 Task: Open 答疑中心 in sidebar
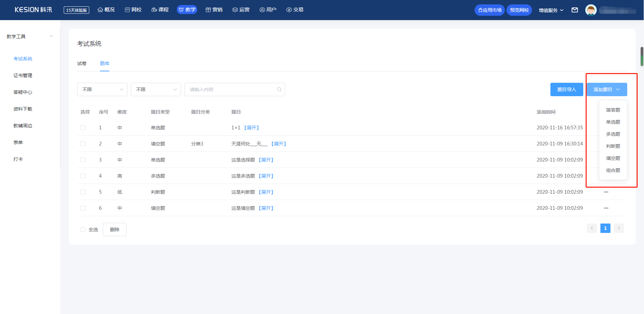[23, 92]
